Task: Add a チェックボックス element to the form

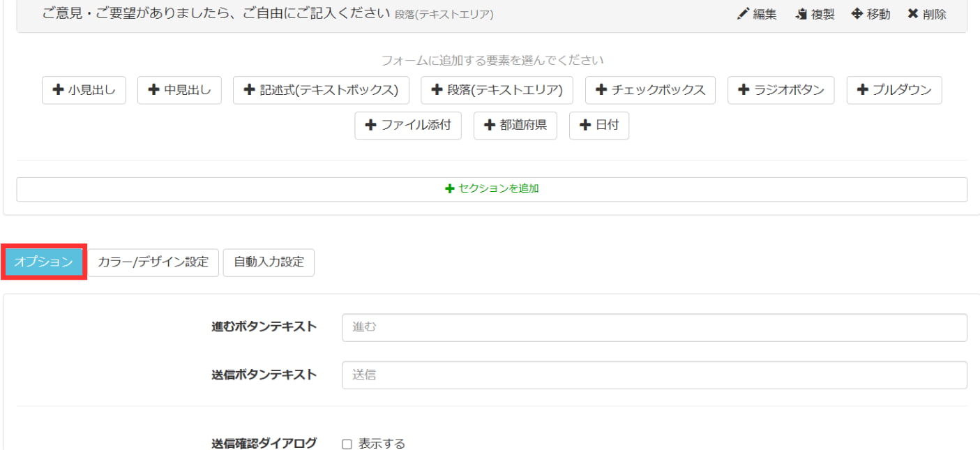Action: [x=649, y=90]
